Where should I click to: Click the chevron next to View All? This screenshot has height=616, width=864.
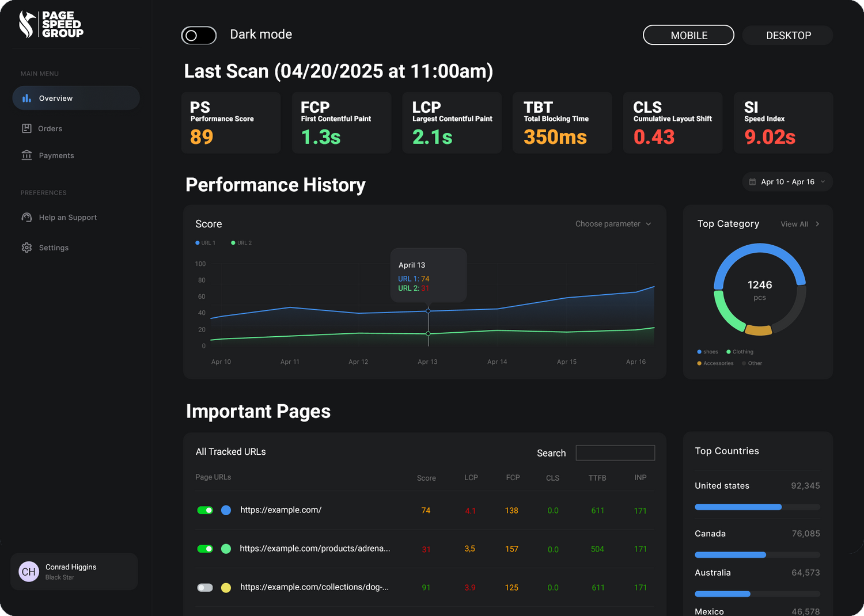click(817, 224)
